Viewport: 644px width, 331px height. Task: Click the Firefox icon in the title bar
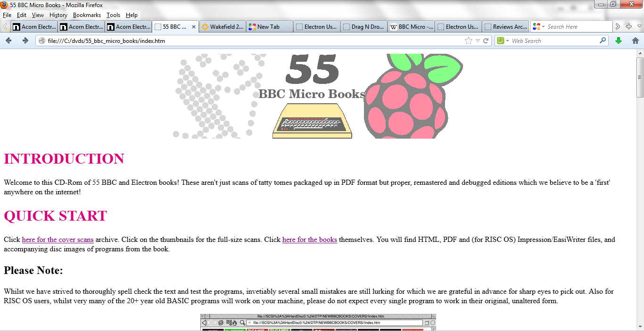click(x=4, y=5)
